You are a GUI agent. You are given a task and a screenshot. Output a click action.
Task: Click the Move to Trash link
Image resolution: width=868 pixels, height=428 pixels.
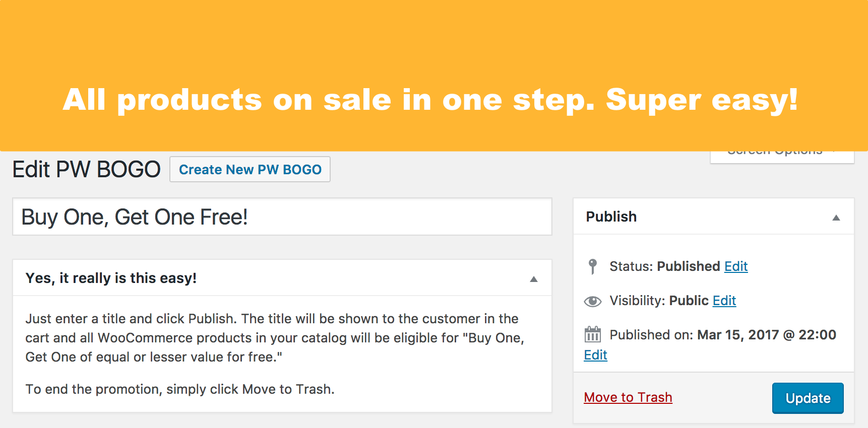628,397
